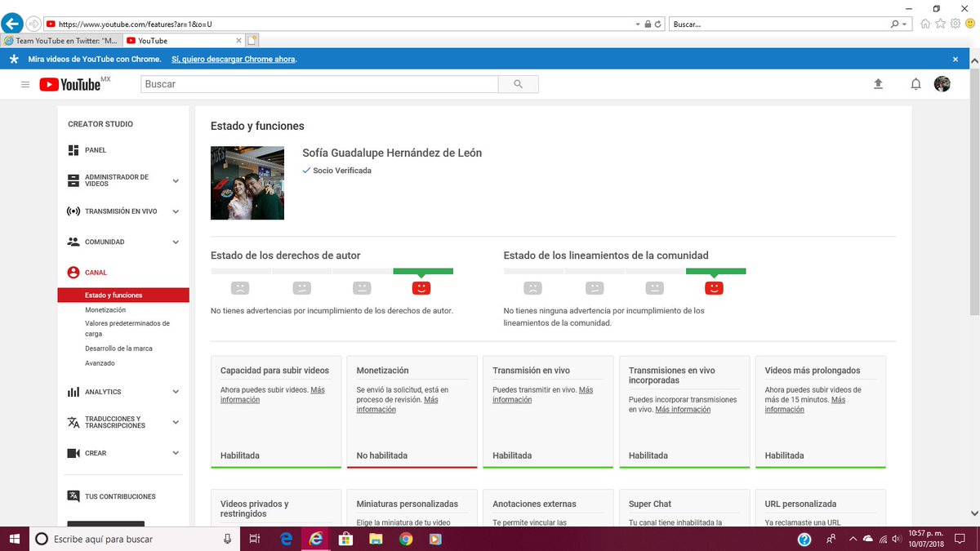
Task: Click the red happy face under derechos de autor
Action: click(x=421, y=287)
